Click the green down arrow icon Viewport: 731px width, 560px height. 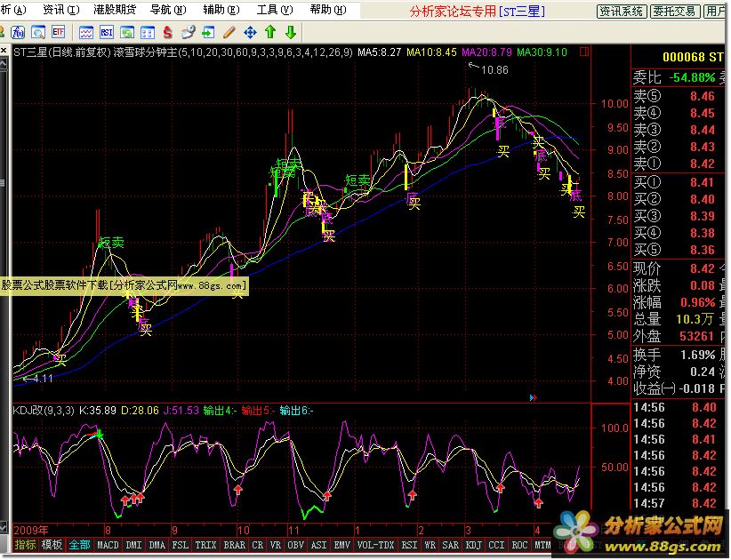pyautogui.click(x=291, y=32)
